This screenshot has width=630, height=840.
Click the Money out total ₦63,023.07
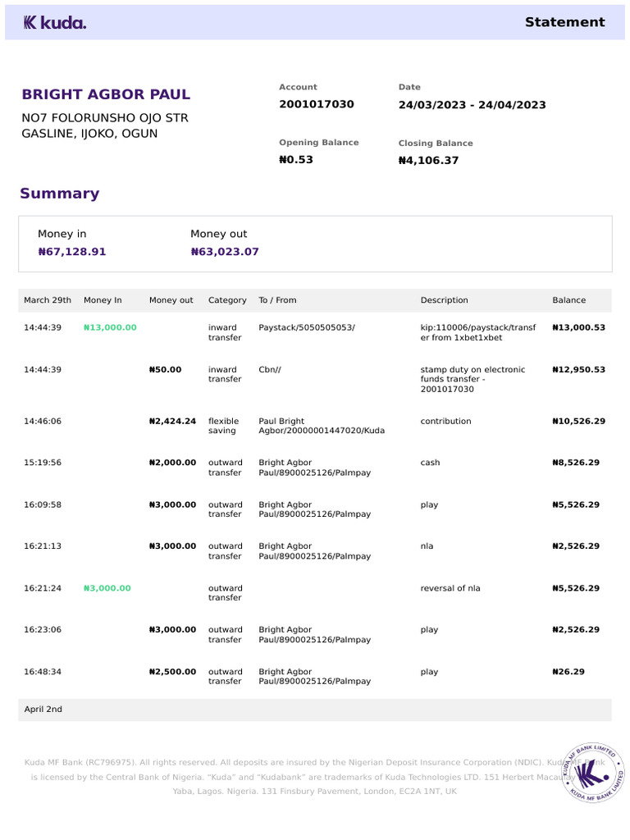(225, 252)
